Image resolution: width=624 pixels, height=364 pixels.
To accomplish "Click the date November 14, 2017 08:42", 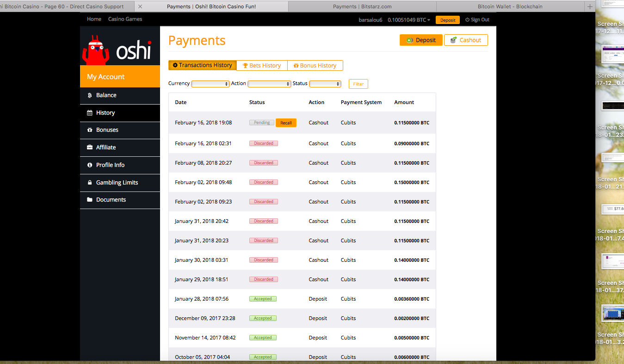I will pos(205,338).
